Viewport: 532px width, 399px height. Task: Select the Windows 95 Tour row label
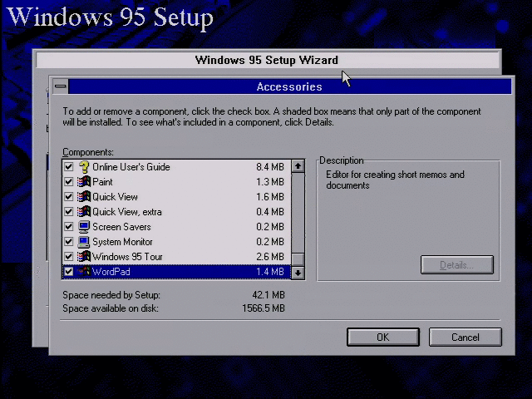127,257
